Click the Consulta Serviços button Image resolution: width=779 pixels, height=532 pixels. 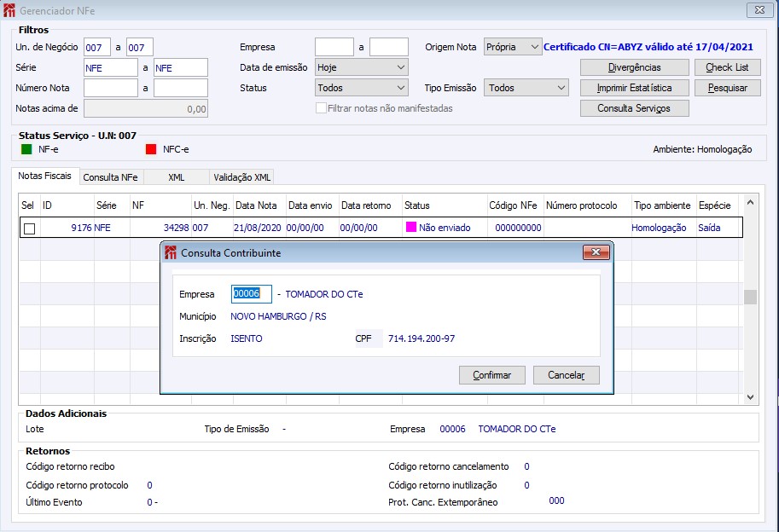(x=635, y=108)
